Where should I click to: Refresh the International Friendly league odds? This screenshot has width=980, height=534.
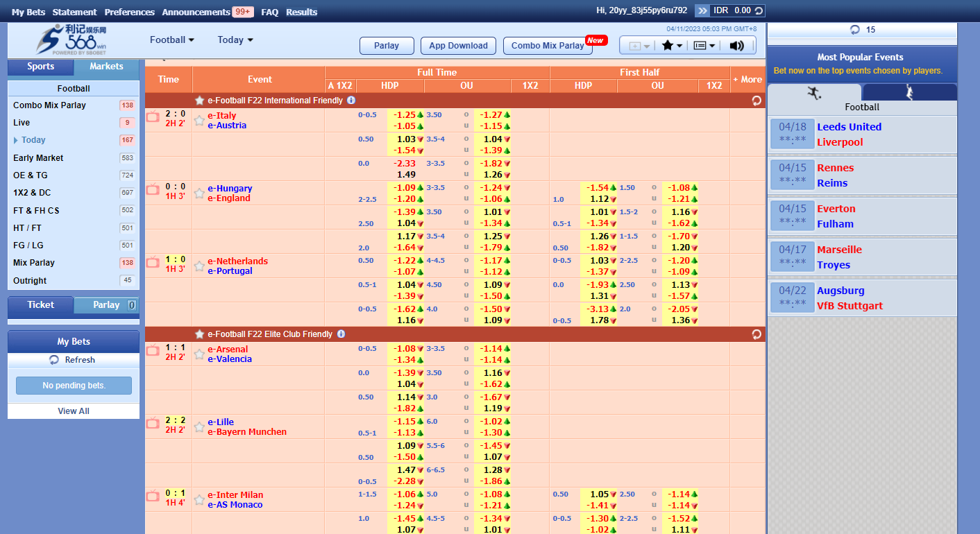click(757, 101)
